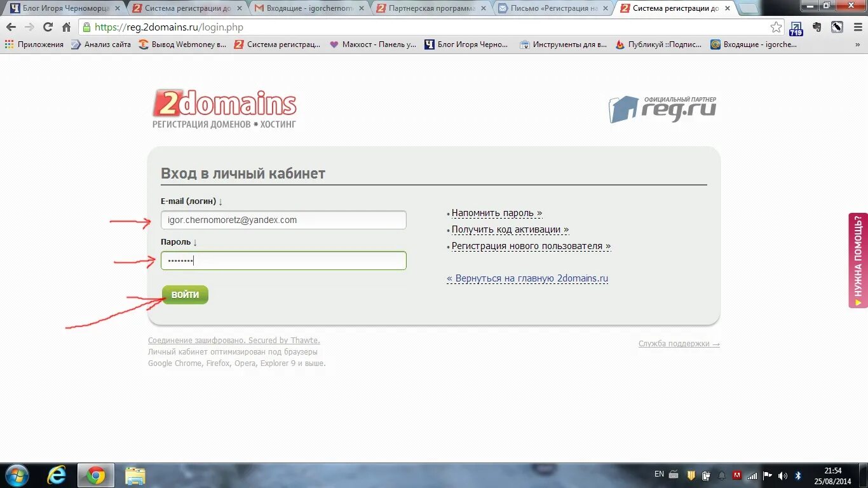Open Нужна помощь side tab
This screenshot has width=868, height=488.
[x=858, y=261]
